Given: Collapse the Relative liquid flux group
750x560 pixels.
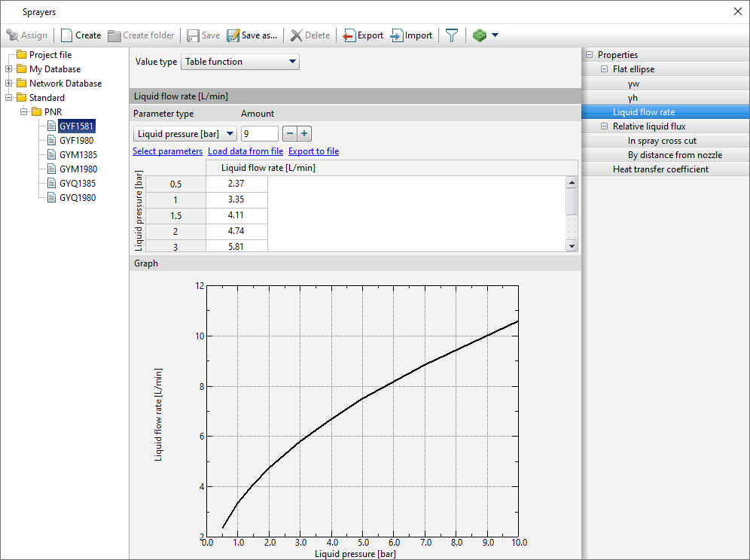Looking at the screenshot, I should 604,126.
